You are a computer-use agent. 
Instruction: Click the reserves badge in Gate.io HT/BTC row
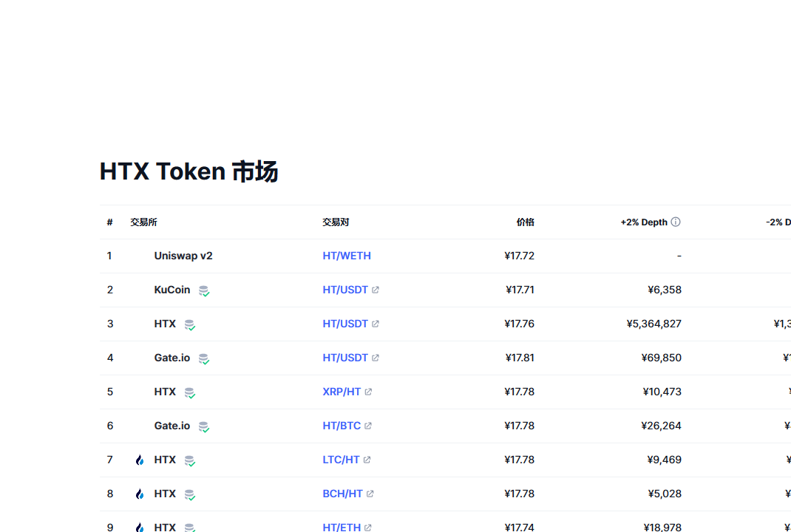click(203, 426)
